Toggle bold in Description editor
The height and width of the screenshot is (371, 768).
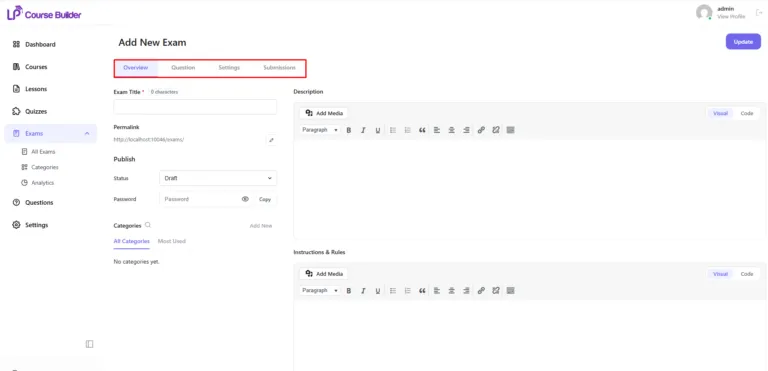(x=349, y=130)
